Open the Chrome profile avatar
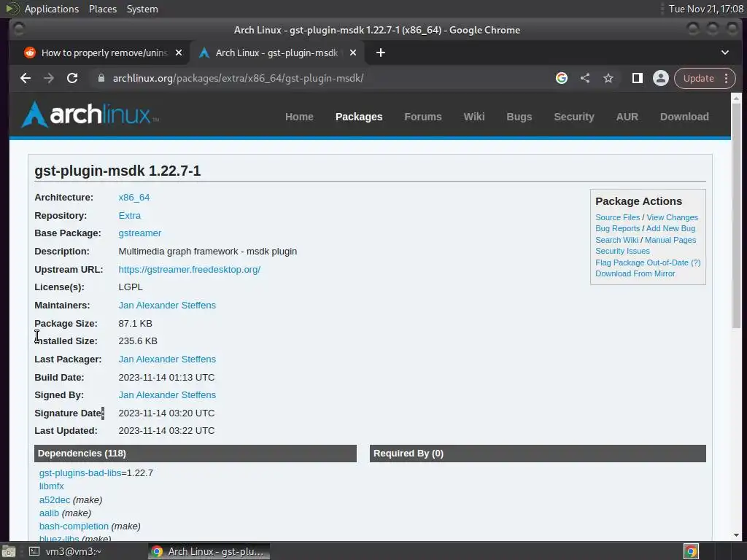The image size is (747, 560). click(x=661, y=78)
